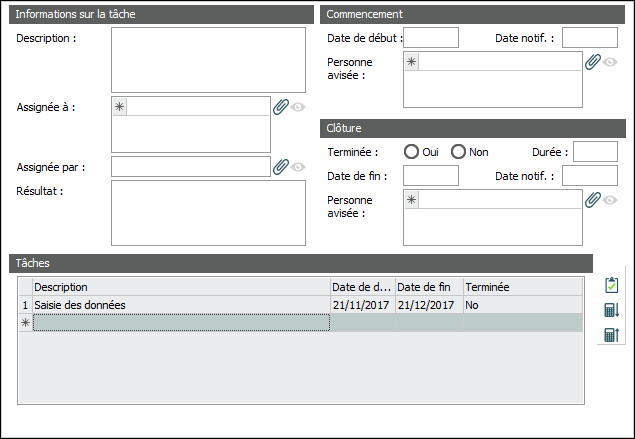
Task: Click the eye icon beside Assignée par
Action: pyautogui.click(x=298, y=166)
